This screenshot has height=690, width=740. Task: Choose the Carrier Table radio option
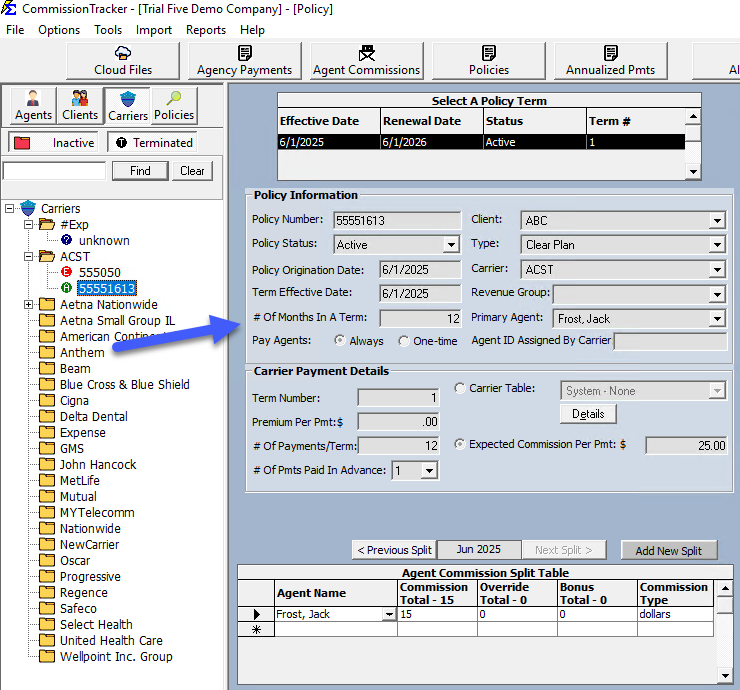[x=460, y=388]
